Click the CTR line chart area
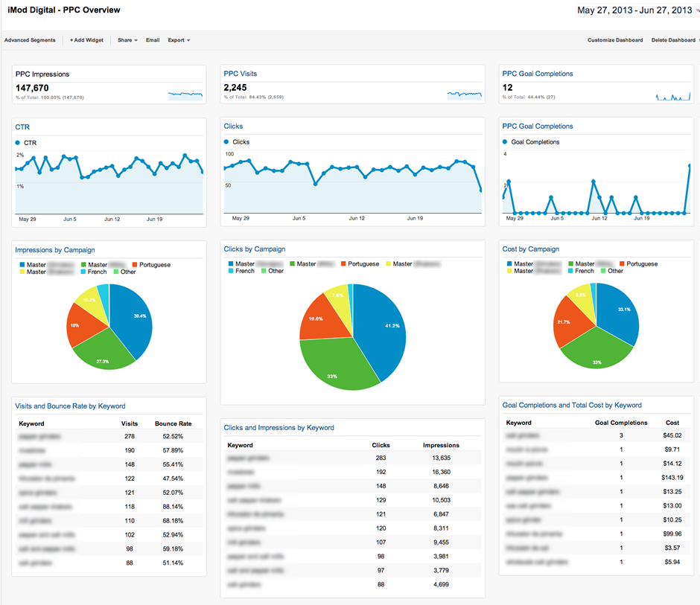The height and width of the screenshot is (605, 700). 109,183
